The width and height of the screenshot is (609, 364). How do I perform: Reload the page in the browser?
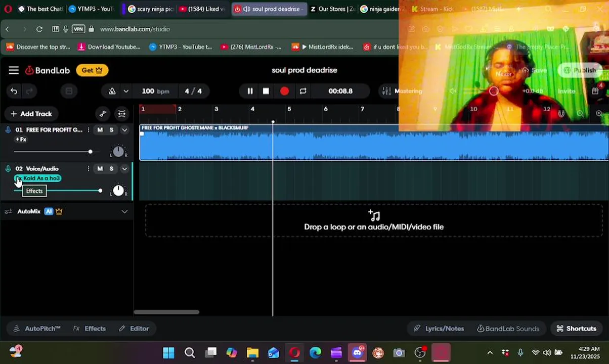pyautogui.click(x=39, y=29)
